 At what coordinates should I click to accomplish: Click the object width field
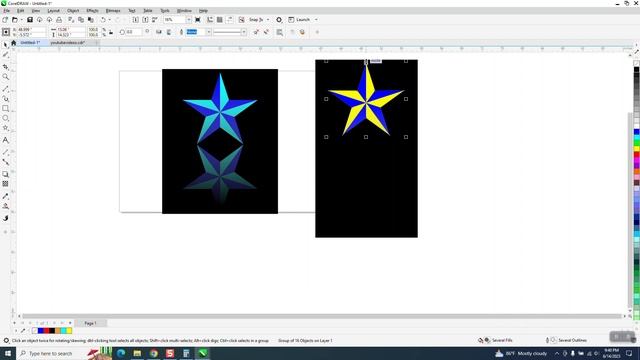[71, 29]
